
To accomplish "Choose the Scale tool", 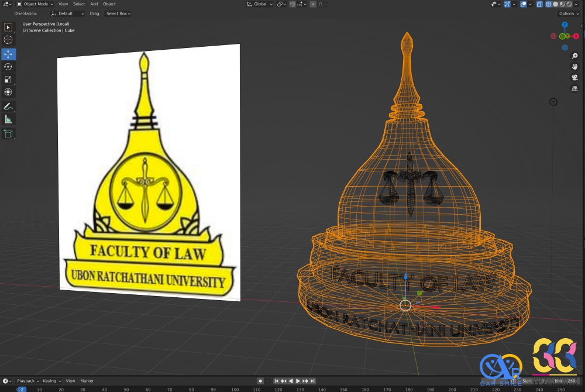I will (x=8, y=80).
